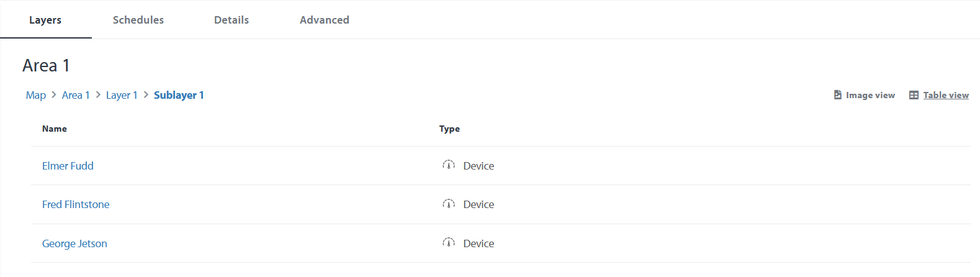Viewport: 980px width, 277px height.
Task: Click George Jetson's device gauge icon
Action: (x=449, y=243)
